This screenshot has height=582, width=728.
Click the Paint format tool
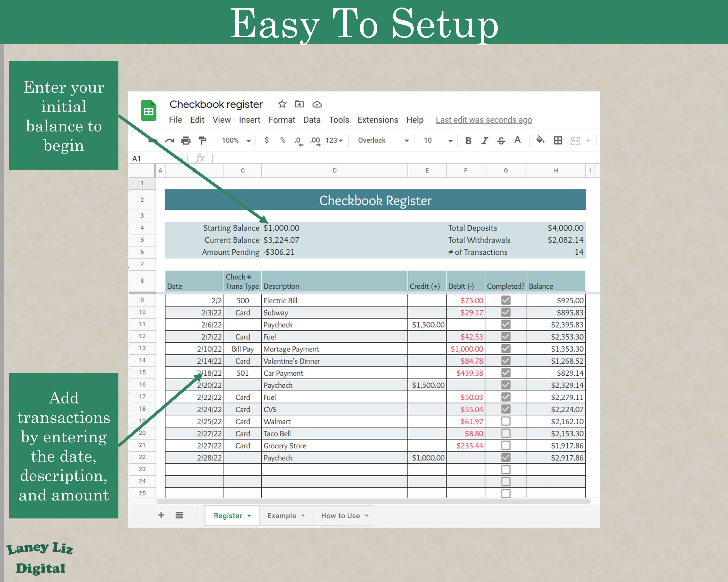[203, 141]
